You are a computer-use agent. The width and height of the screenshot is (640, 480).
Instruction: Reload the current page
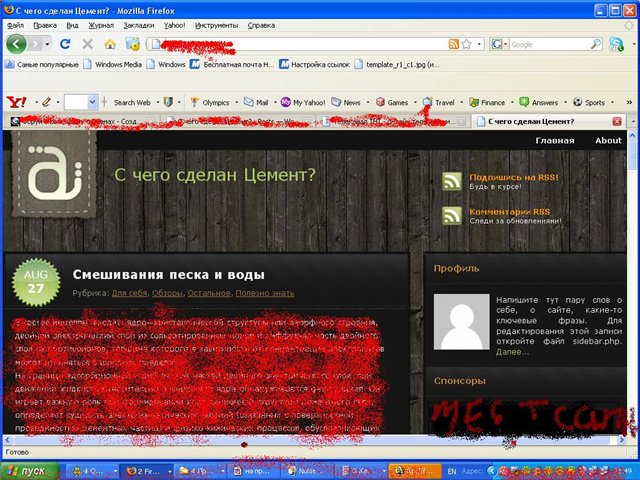tap(66, 44)
